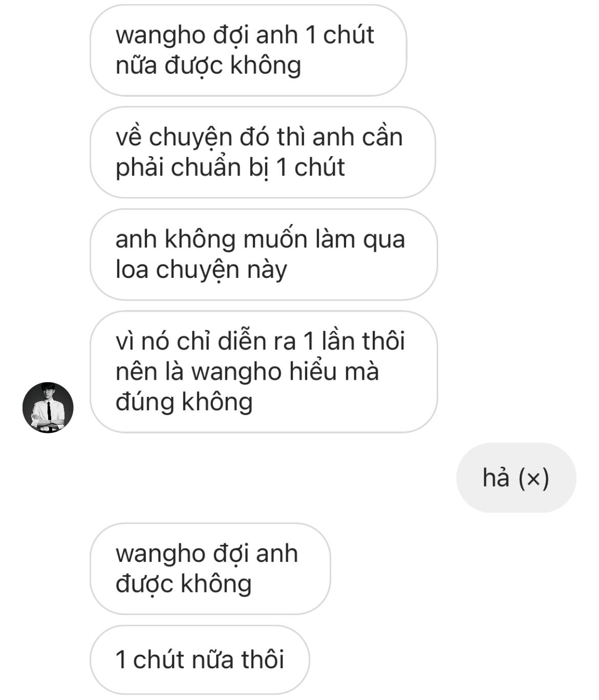Tap the message about 'anh cần phải chuẩn bị 1 chút'
The image size is (599, 700).
(x=263, y=152)
